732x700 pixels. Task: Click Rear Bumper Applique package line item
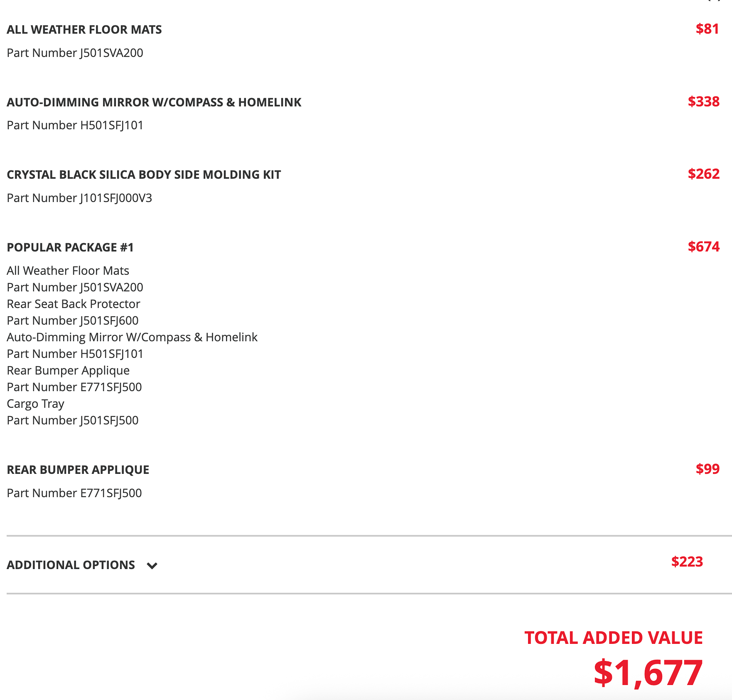pyautogui.click(x=68, y=370)
